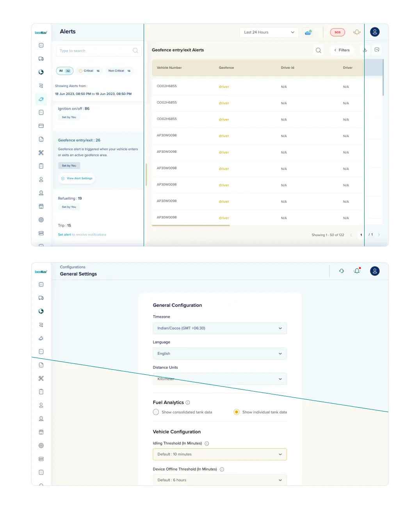Image resolution: width=420 pixels, height=517 pixels.
Task: Open location pin icon in Alerts sidebar
Action: [x=41, y=193]
